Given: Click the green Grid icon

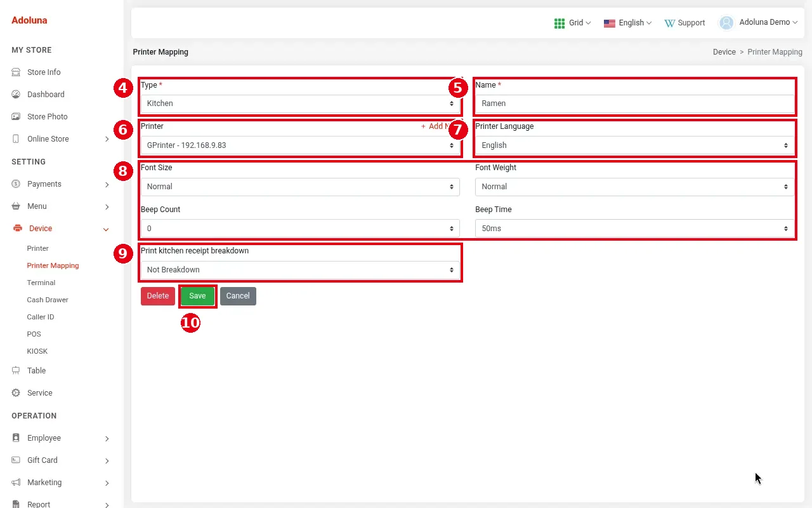Looking at the screenshot, I should 560,23.
